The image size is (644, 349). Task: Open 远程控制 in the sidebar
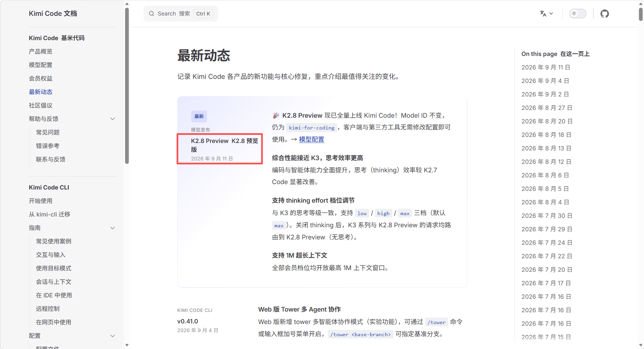point(48,309)
